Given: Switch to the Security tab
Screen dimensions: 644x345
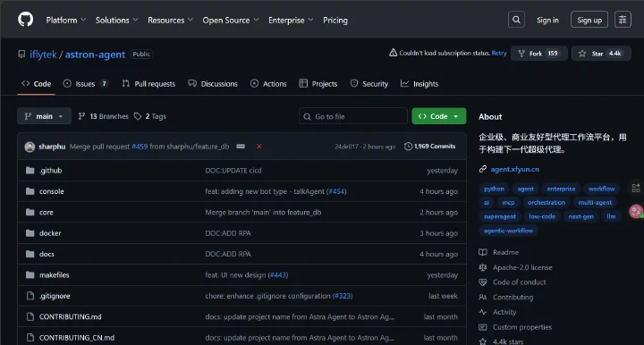Looking at the screenshot, I should click(x=369, y=84).
